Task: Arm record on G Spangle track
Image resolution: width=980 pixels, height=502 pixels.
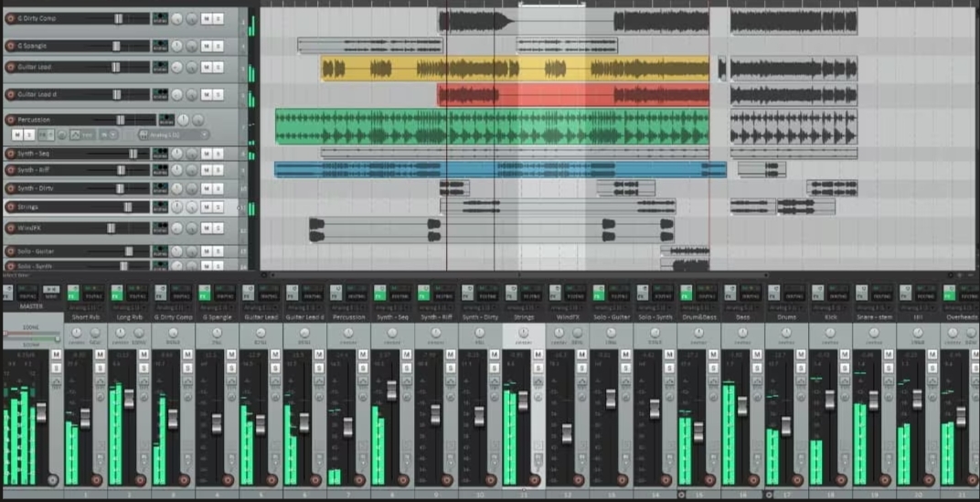Action: pyautogui.click(x=10, y=46)
